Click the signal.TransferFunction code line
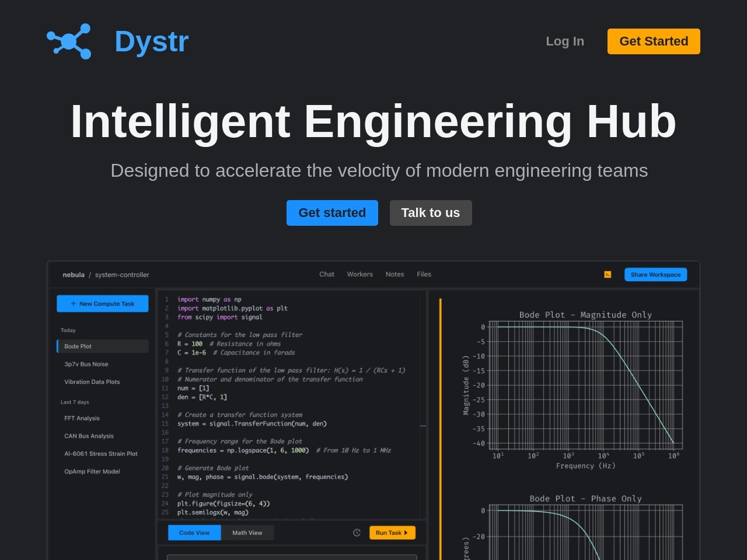The image size is (747, 560). click(252, 423)
